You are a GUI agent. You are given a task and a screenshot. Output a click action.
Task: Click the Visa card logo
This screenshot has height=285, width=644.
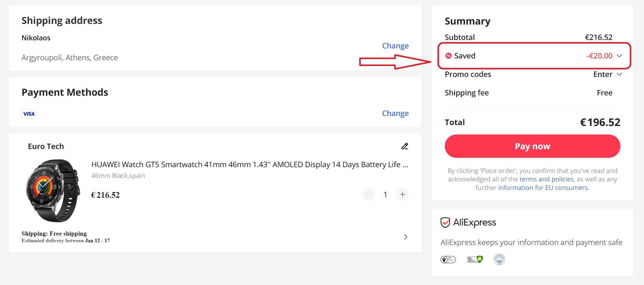(x=29, y=114)
